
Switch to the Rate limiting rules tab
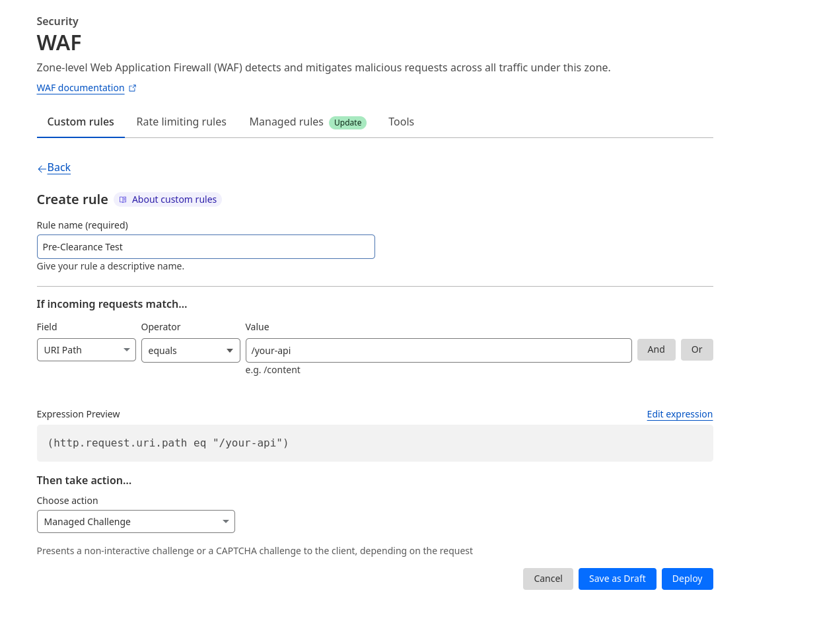[x=181, y=122]
